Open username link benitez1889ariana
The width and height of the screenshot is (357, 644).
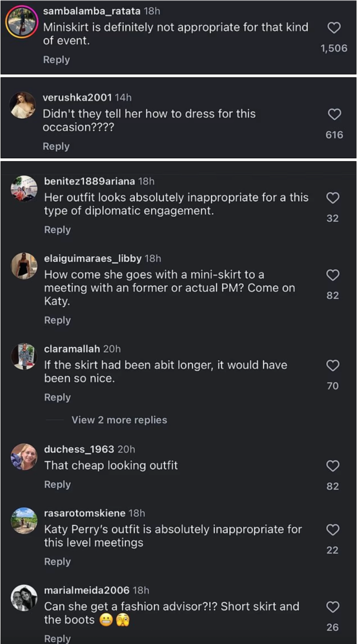tap(90, 181)
